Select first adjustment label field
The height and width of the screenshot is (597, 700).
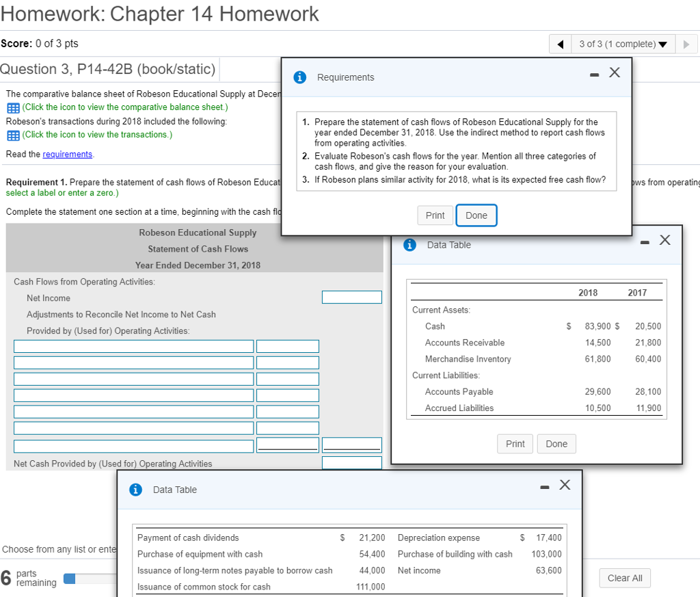tap(133, 346)
